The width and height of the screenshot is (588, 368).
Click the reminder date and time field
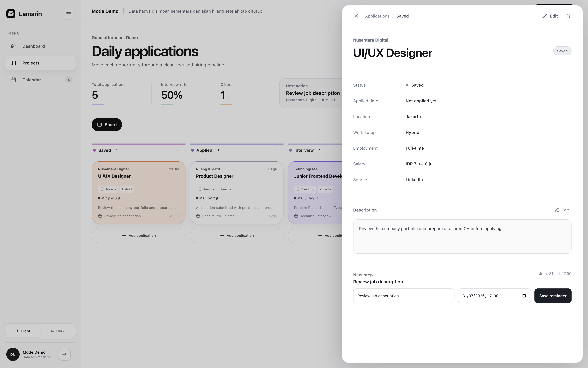point(494,296)
